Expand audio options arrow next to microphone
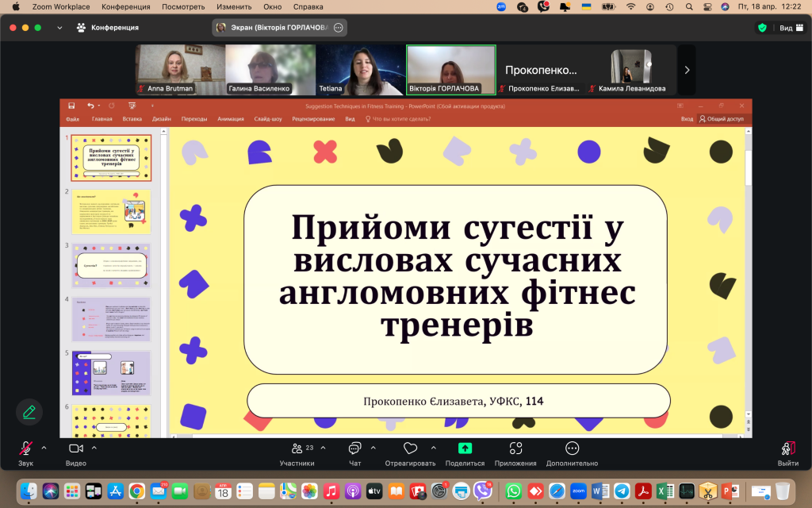 click(x=44, y=448)
